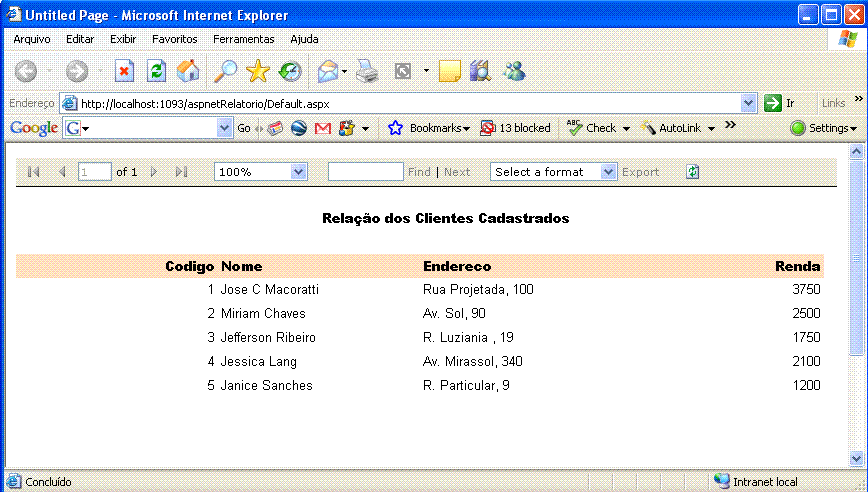Click the Jefferson Ribeiro cell
The height and width of the screenshot is (492, 868).
[268, 338]
